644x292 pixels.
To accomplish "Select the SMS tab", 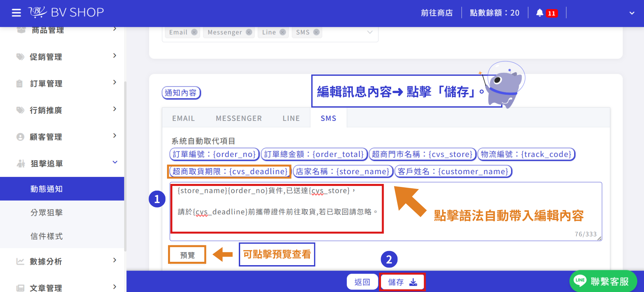I will coord(328,118).
